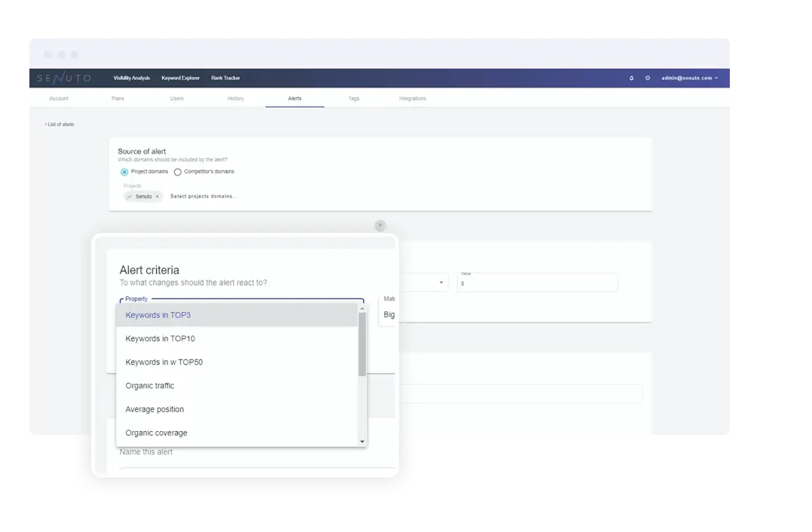Go back to List of alerts
This screenshot has width=812, height=532.
(60, 124)
